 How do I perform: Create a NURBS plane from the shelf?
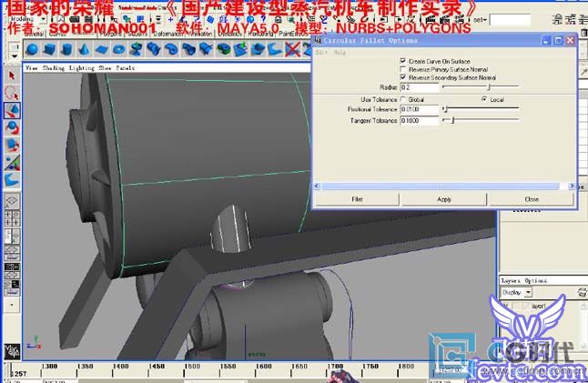(101, 49)
